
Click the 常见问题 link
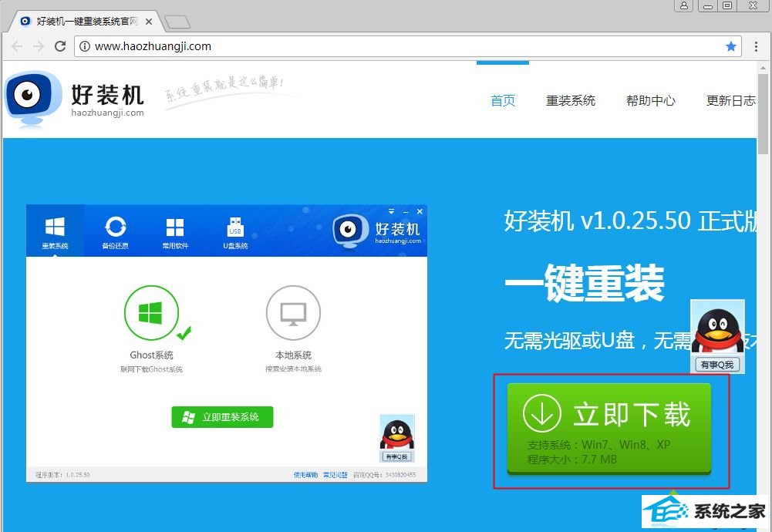pos(335,475)
